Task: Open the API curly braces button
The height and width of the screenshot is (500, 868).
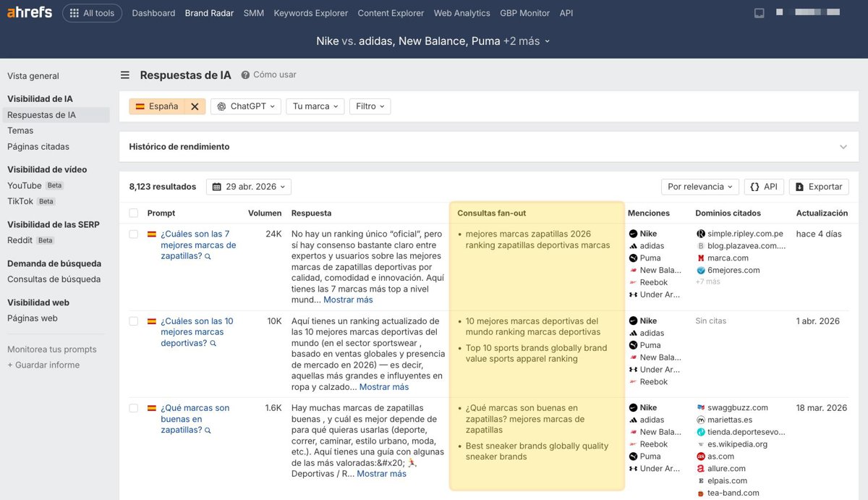Action: [764, 187]
